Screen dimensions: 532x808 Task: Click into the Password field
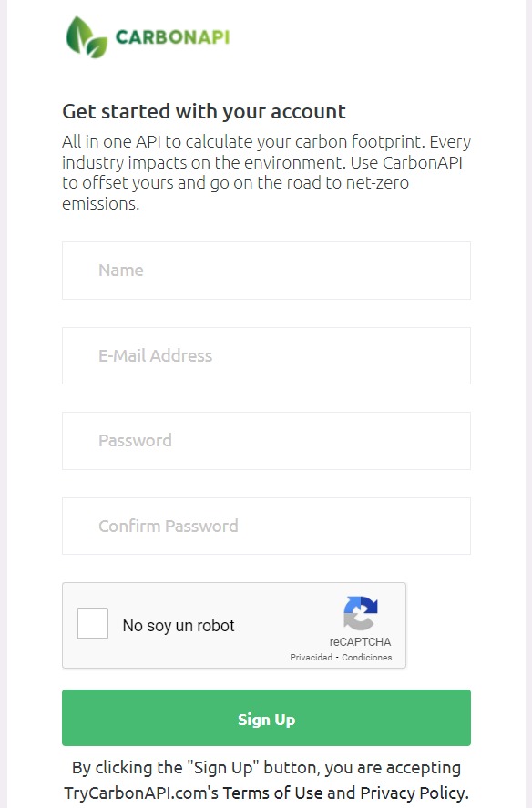pos(266,441)
